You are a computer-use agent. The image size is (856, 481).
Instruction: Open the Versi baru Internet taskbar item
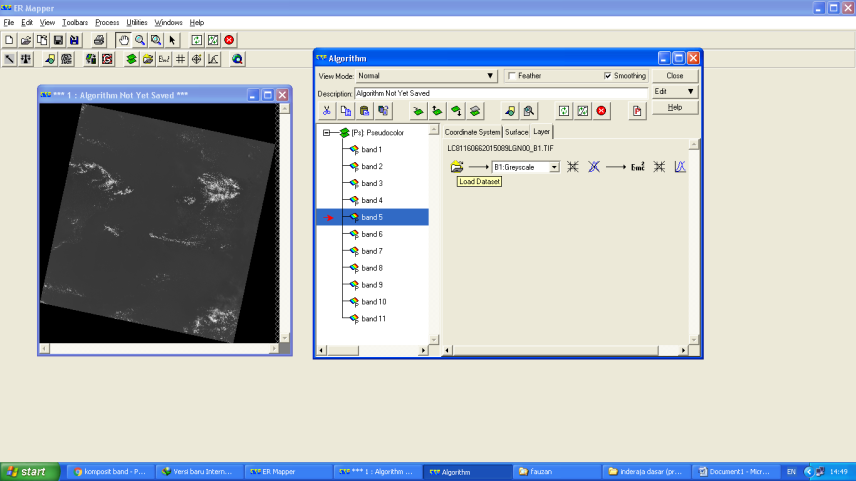(200, 472)
